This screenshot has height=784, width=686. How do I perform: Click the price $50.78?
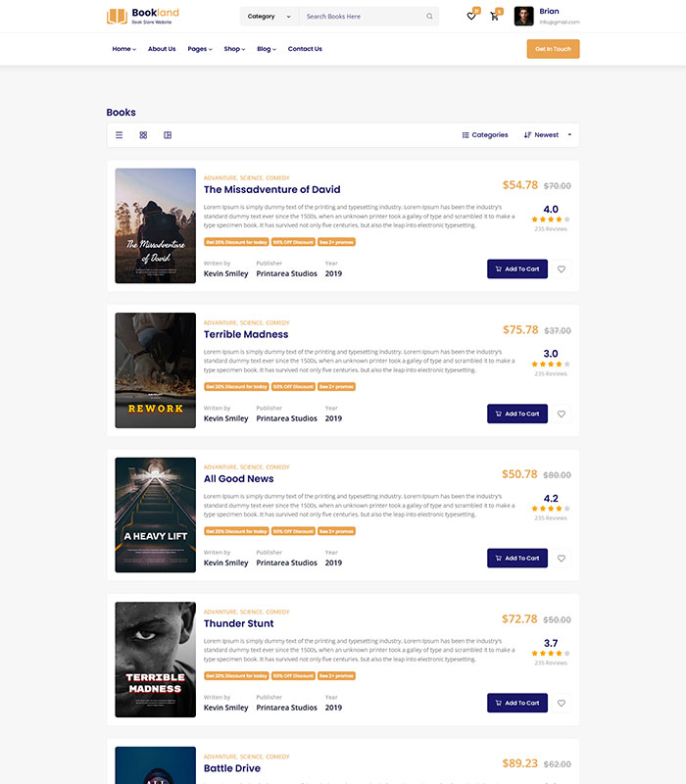pyautogui.click(x=519, y=474)
